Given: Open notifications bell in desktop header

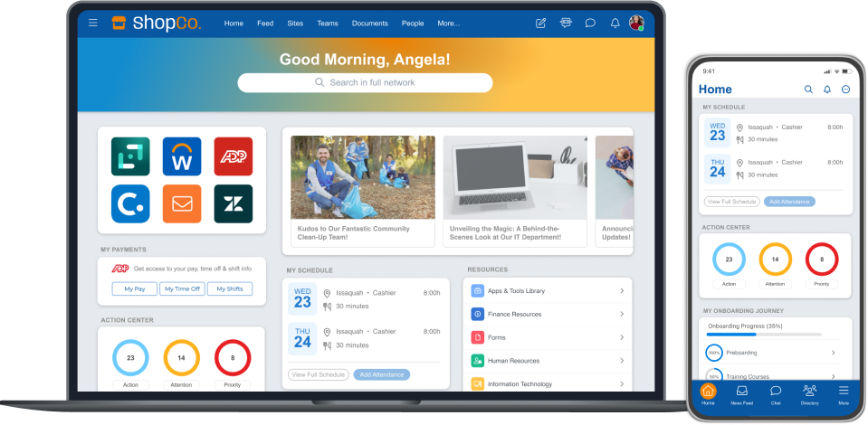Looking at the screenshot, I should 615,24.
